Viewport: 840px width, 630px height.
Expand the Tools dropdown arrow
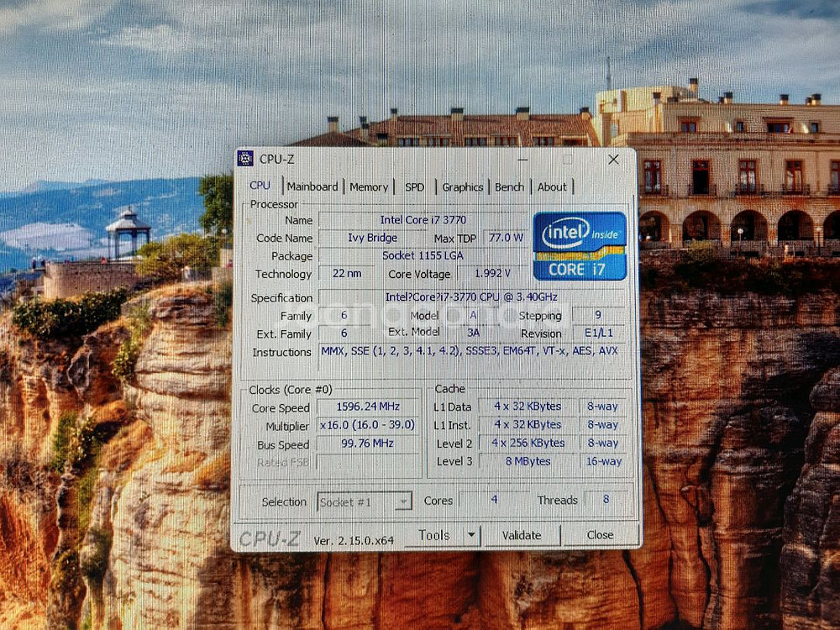pyautogui.click(x=471, y=535)
